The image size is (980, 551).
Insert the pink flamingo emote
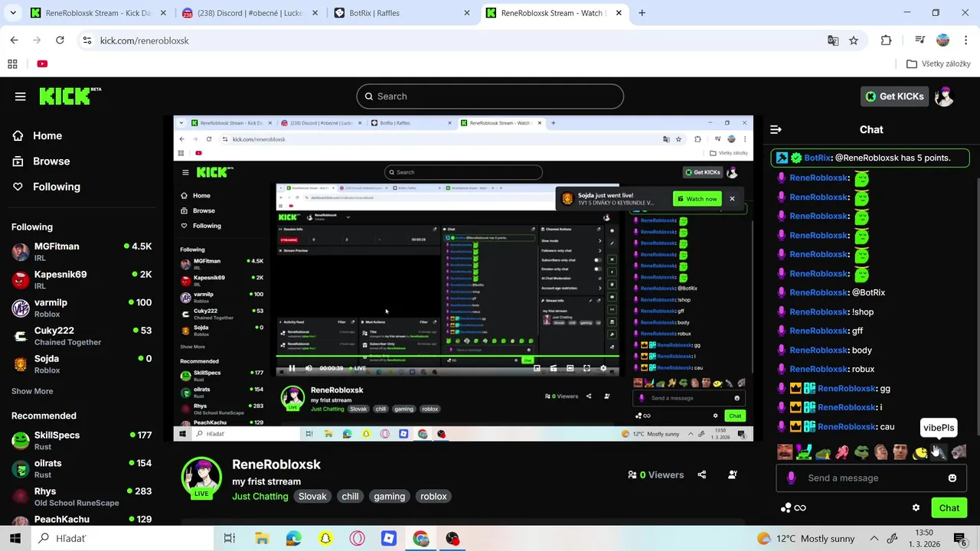pos(842,452)
